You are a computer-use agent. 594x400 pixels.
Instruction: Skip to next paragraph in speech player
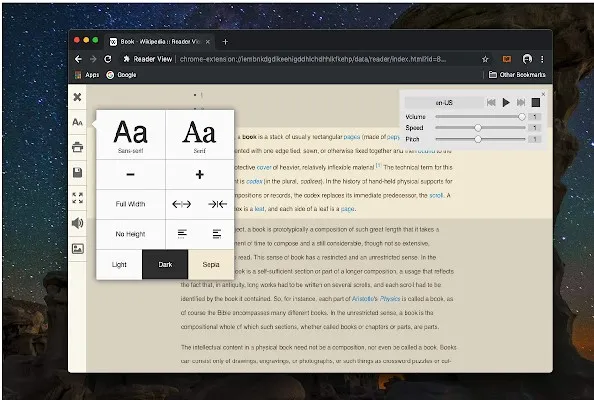point(521,102)
